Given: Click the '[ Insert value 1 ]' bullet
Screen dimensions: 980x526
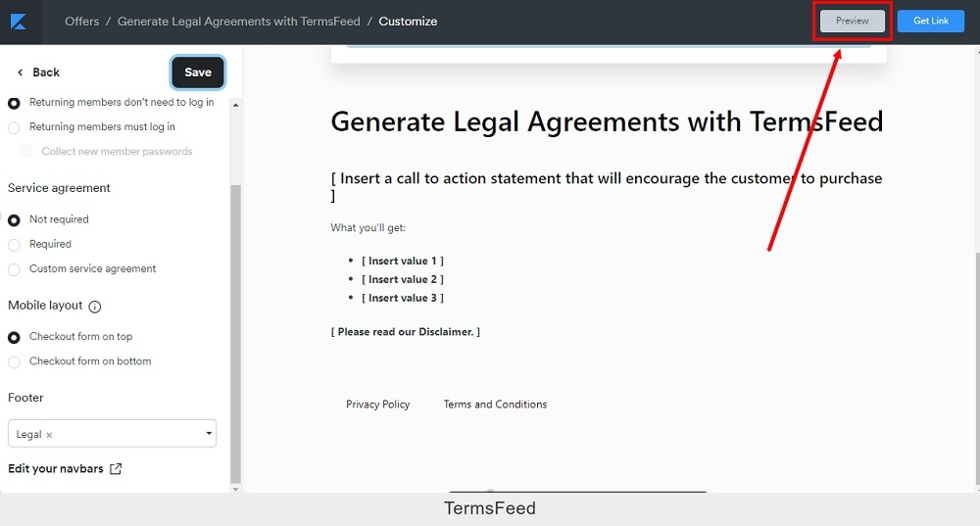Looking at the screenshot, I should click(403, 262).
